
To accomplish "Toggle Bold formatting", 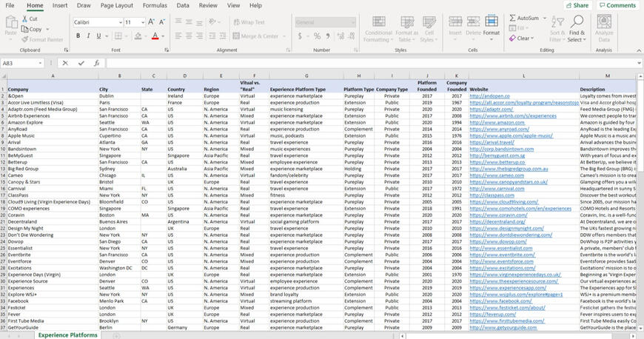I will click(78, 36).
